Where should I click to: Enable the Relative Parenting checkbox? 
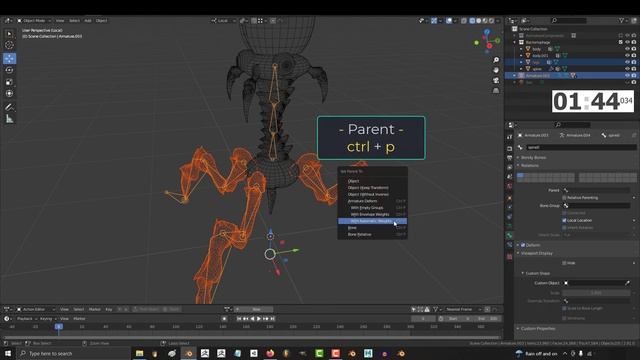click(564, 198)
